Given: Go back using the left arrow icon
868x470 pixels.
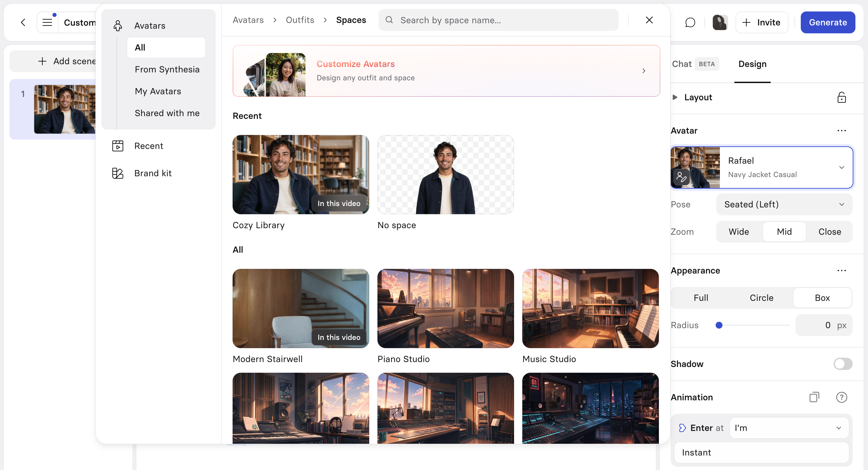Looking at the screenshot, I should [x=23, y=23].
